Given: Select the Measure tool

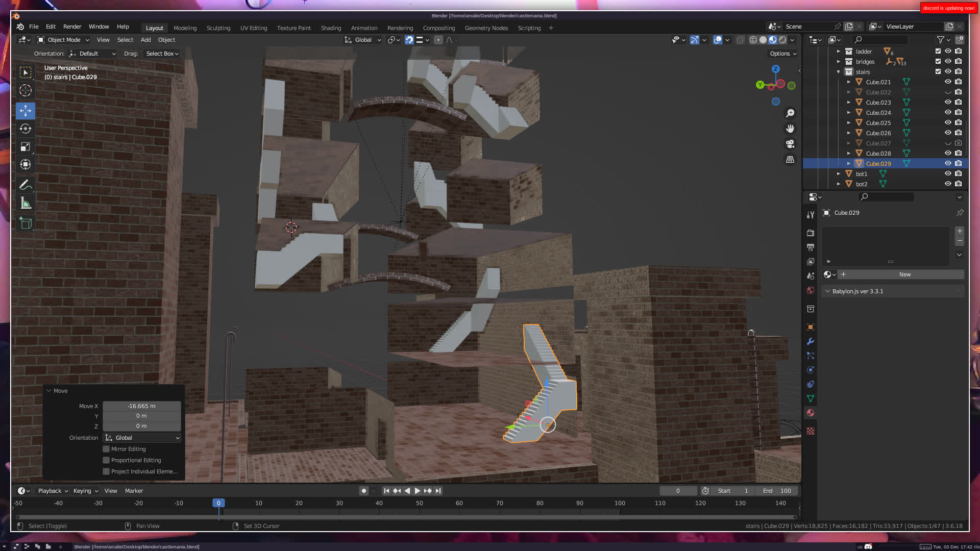Looking at the screenshot, I should pyautogui.click(x=25, y=204).
